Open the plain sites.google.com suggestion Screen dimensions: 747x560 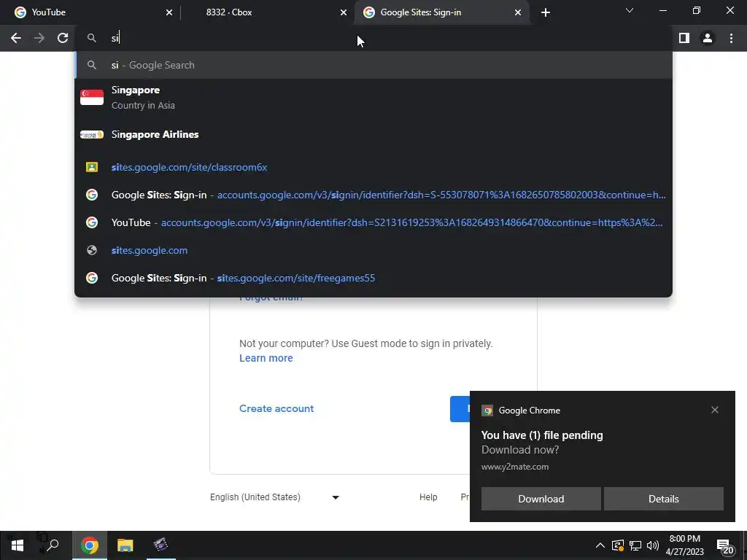[374, 251]
